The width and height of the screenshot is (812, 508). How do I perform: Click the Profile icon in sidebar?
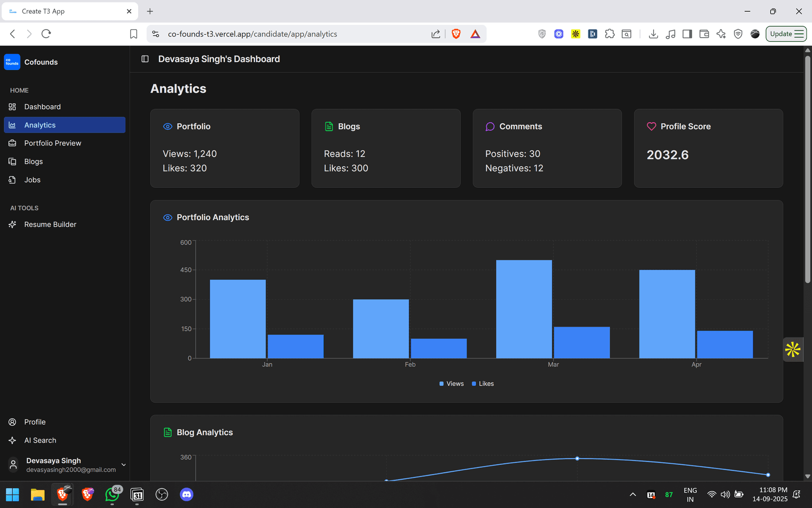[13, 422]
